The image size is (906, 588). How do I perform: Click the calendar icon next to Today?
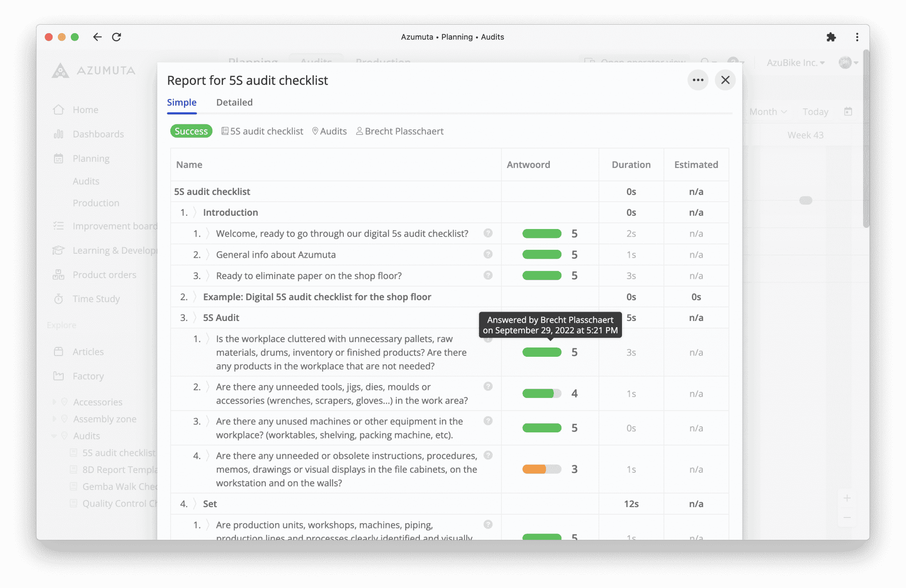848,111
